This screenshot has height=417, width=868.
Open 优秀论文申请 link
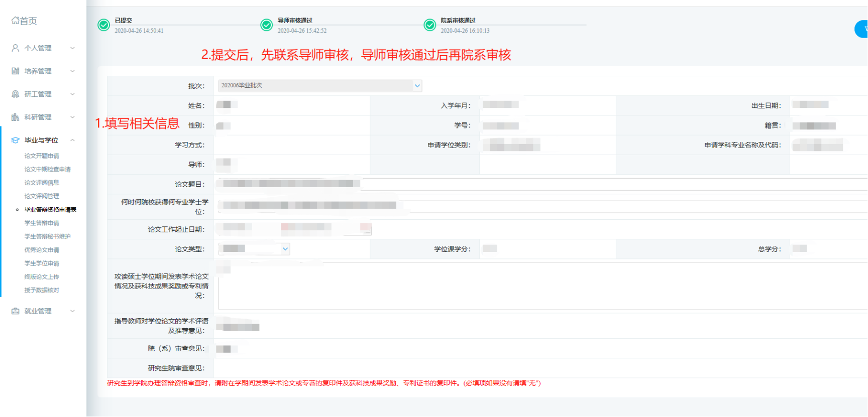coord(42,250)
